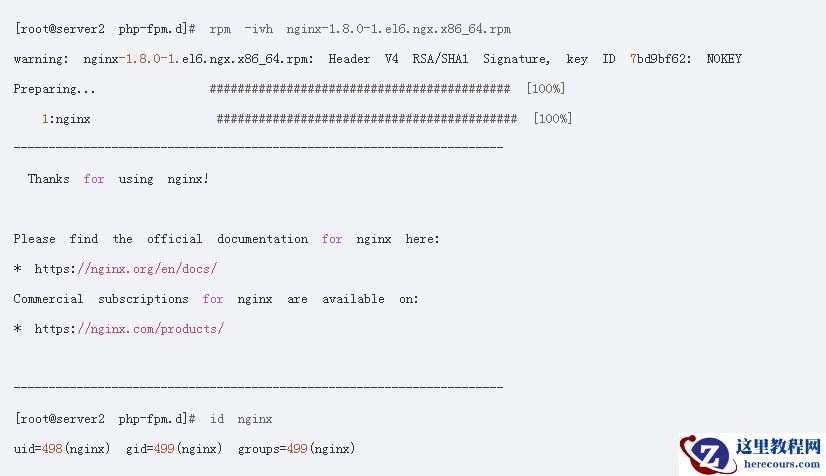Click [100%] on the Preparing line
The image size is (826, 476).
(545, 89)
